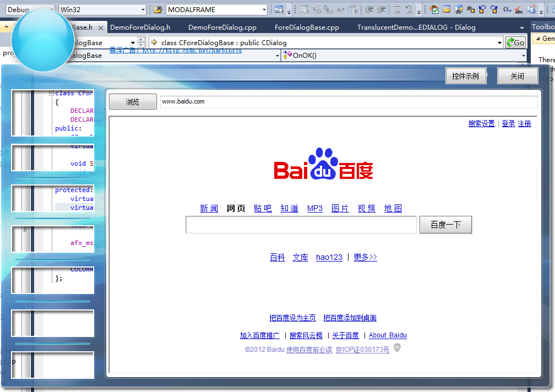Open the document tabs overflow dropdown
Viewport: 555px width, 392px height.
coord(521,28)
